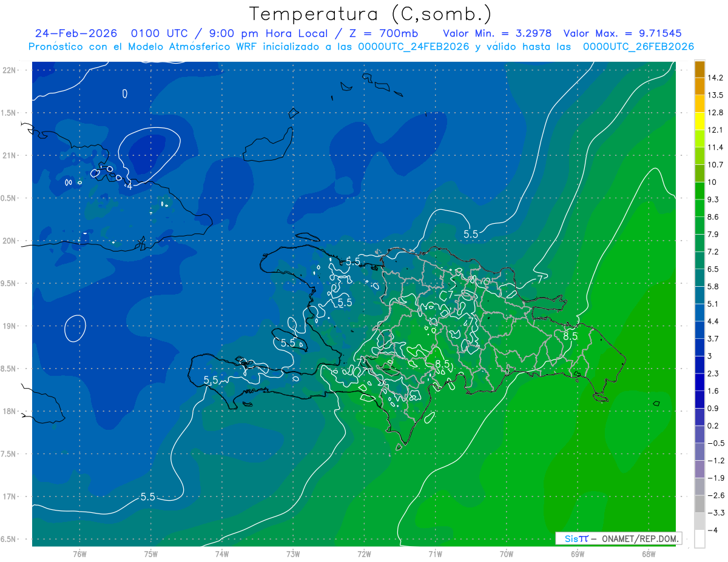The image size is (728, 562).
Task: Click the 9.3 colorbar label
Action: [713, 199]
